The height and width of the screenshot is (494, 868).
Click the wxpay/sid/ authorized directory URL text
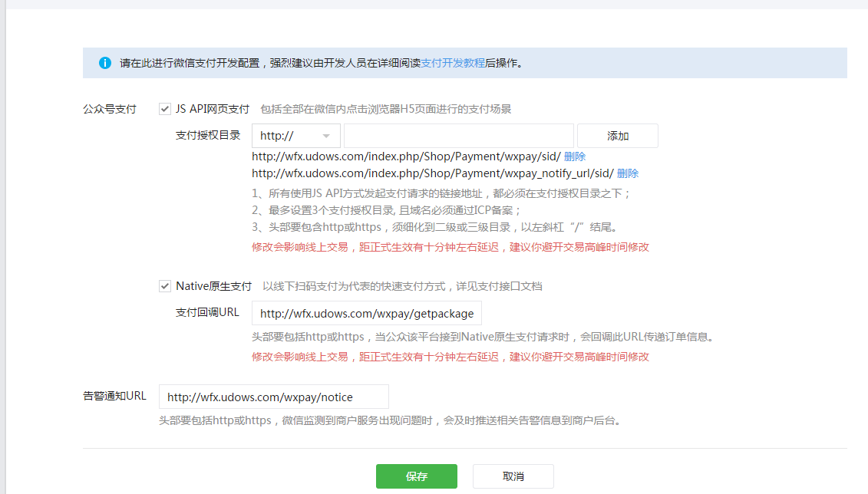406,156
